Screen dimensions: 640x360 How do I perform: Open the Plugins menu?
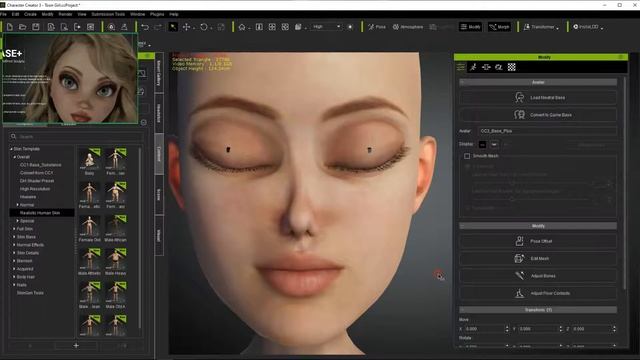pos(157,14)
